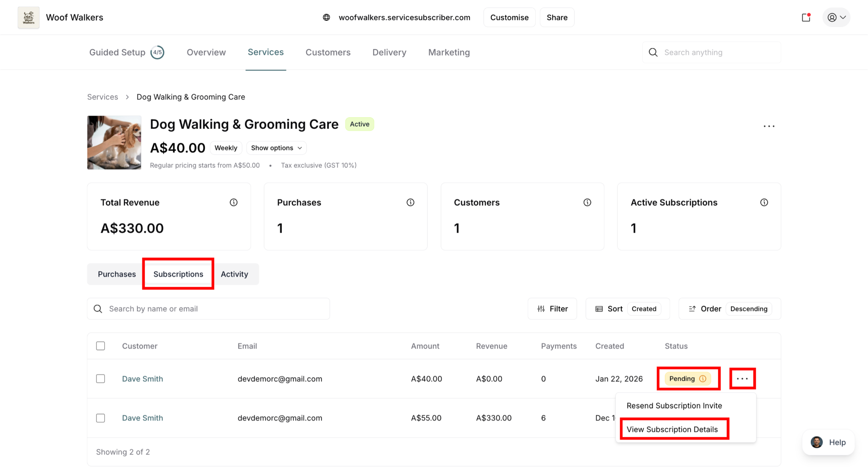Click the Purchases card info icon
Image resolution: width=868 pixels, height=468 pixels.
tap(410, 202)
